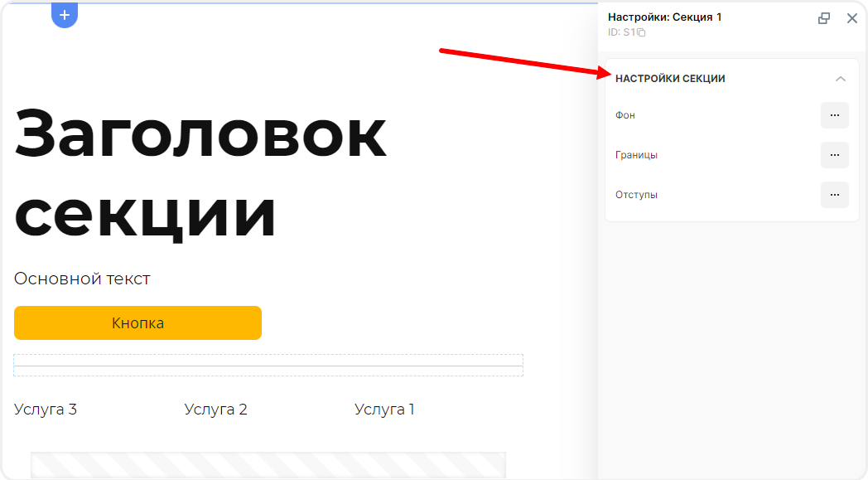Collapse the Настройки секции group
This screenshot has height=480, width=868.
point(841,79)
